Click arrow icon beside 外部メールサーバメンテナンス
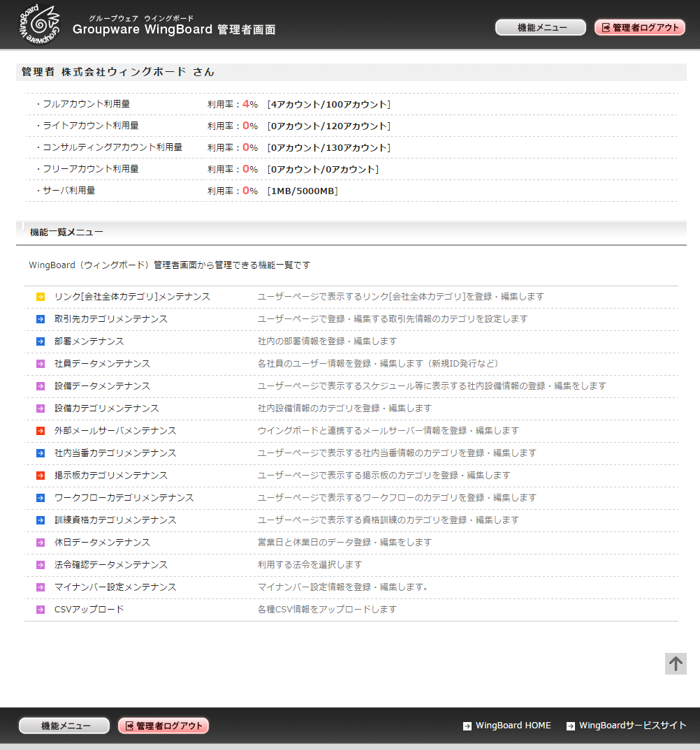 [41, 431]
